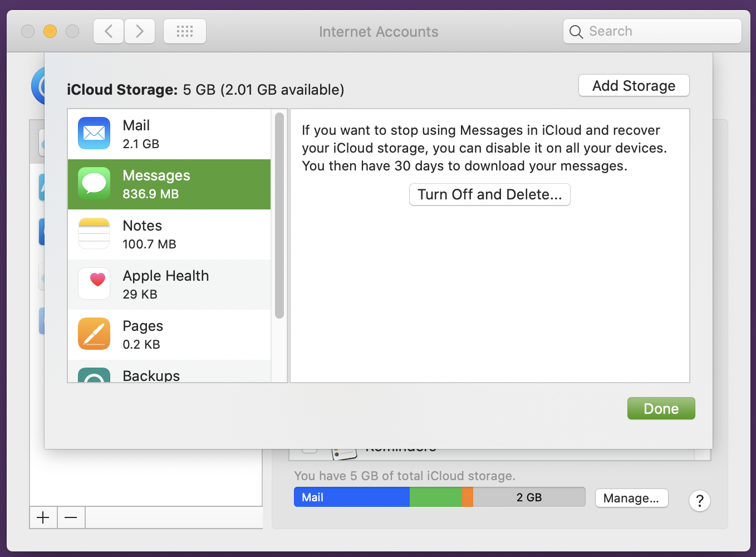Select the Pages 0.2 KB row

(169, 335)
